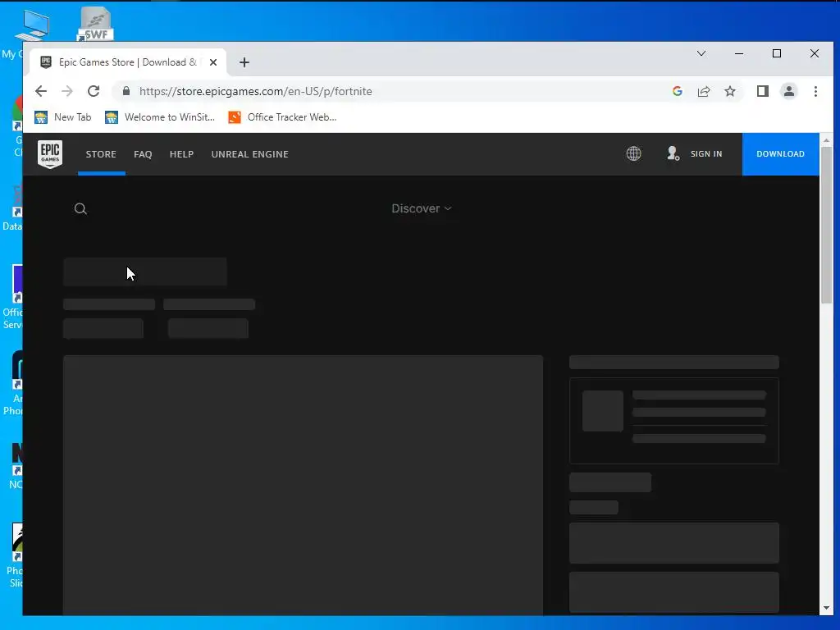Screen dimensions: 840x630
Task: View site info via the padlock icon
Action: point(126,91)
